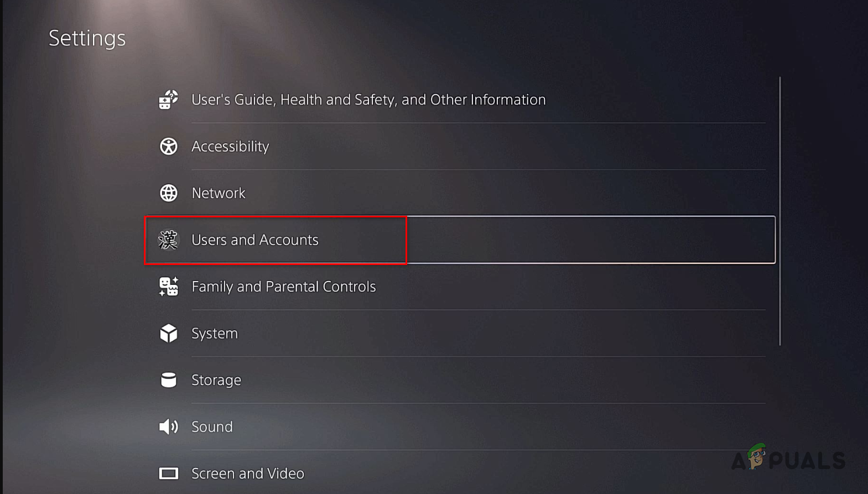This screenshot has height=494, width=868.
Task: Open User's Guide, Health and Safety information
Action: tap(368, 99)
